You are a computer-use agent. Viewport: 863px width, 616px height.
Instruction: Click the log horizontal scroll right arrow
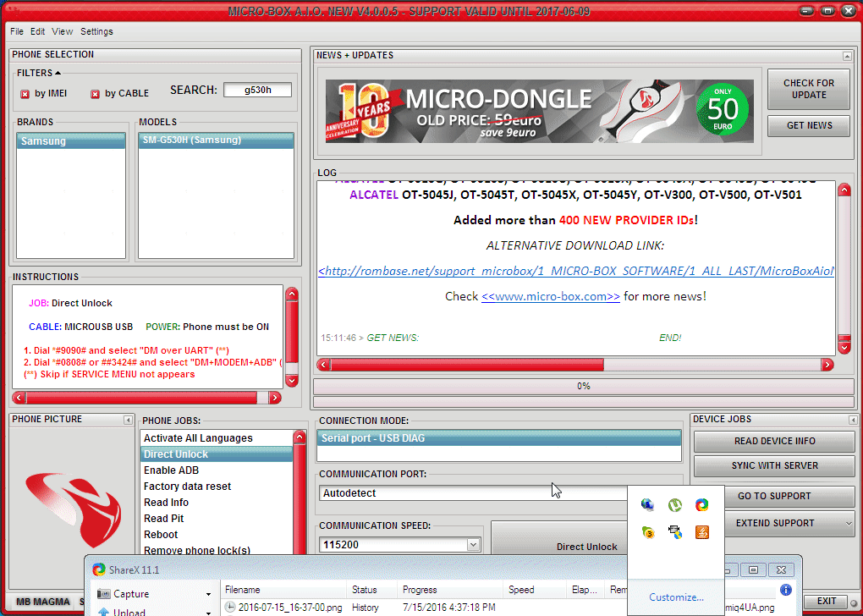pyautogui.click(x=827, y=365)
